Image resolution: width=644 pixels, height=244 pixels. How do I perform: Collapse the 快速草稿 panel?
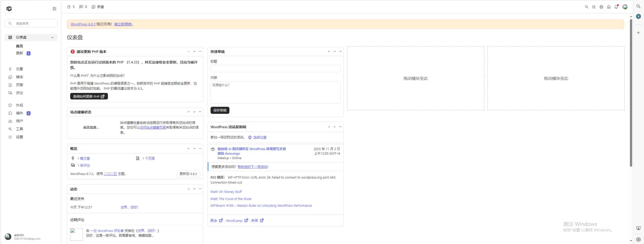click(x=340, y=51)
